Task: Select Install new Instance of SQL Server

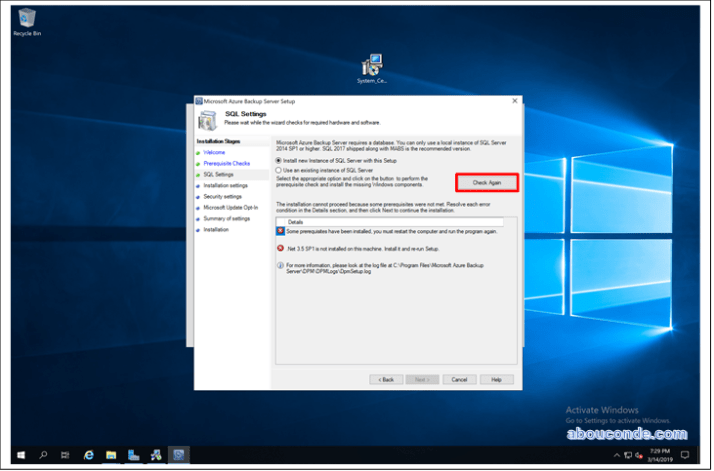Action: [x=280, y=160]
